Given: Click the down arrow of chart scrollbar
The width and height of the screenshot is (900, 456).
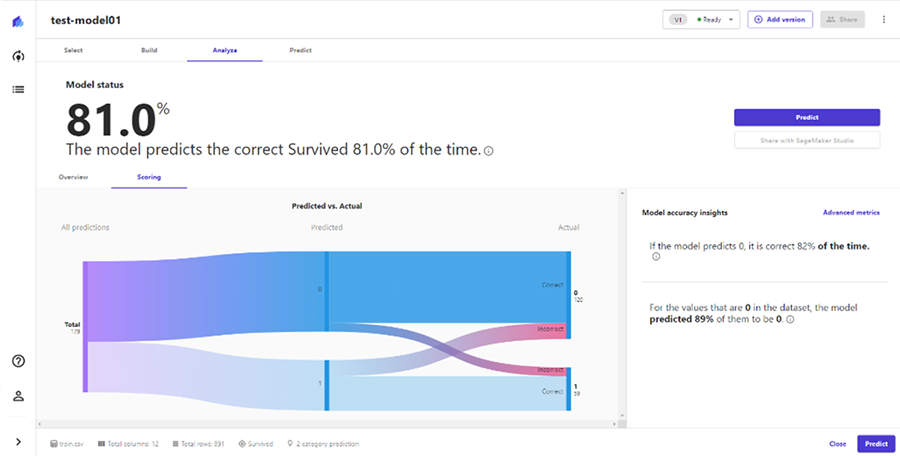Looking at the screenshot, I should point(622,416).
